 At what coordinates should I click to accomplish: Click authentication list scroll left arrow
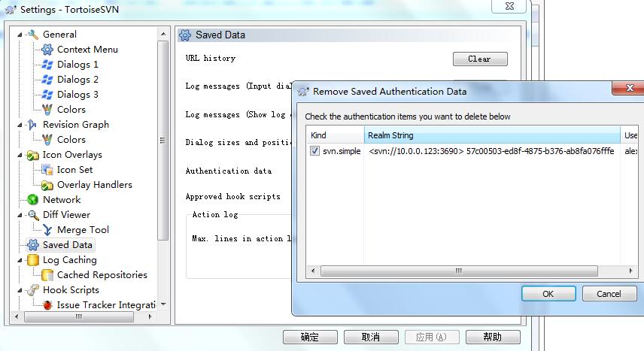pyautogui.click(x=313, y=271)
